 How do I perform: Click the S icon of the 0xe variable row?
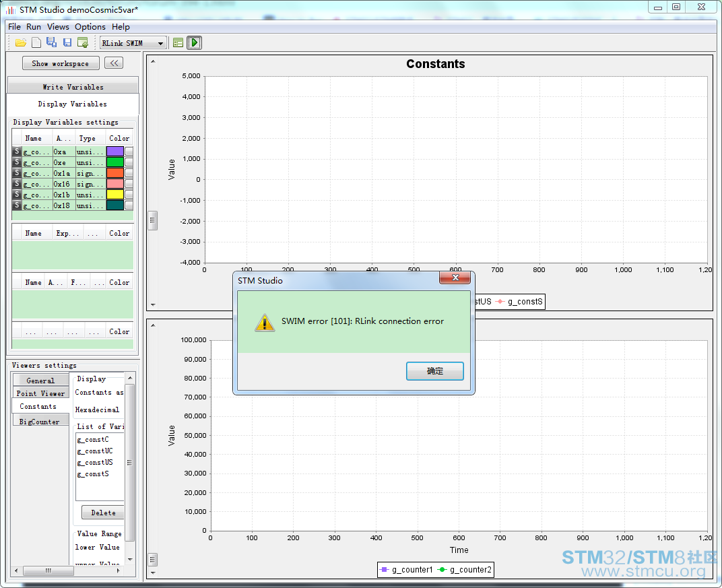click(17, 162)
